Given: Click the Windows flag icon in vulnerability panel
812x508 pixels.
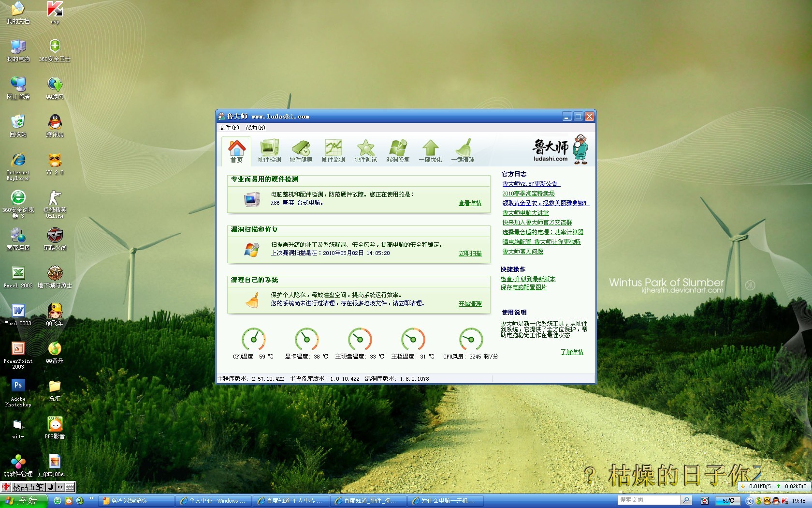Looking at the screenshot, I should click(x=251, y=249).
